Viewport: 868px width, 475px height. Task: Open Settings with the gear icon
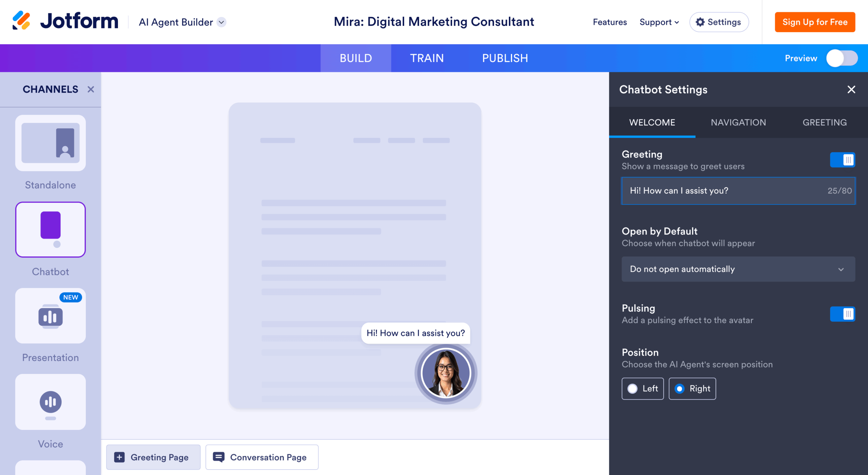pyautogui.click(x=719, y=22)
